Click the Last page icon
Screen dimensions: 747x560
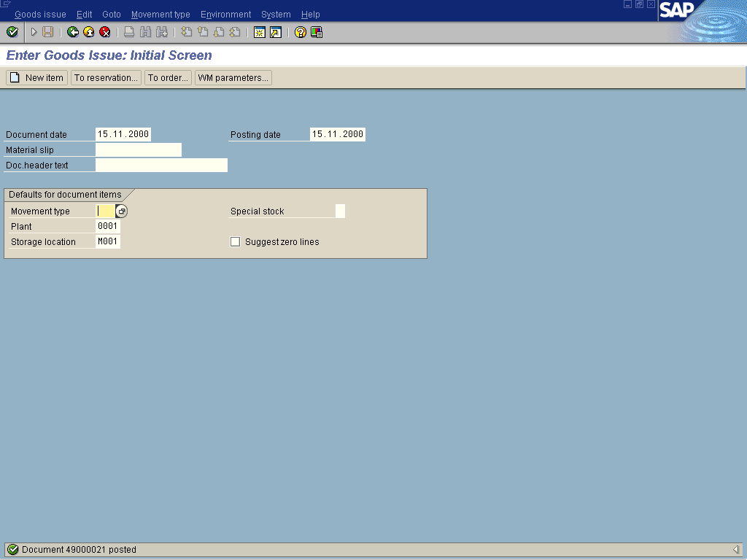point(235,32)
